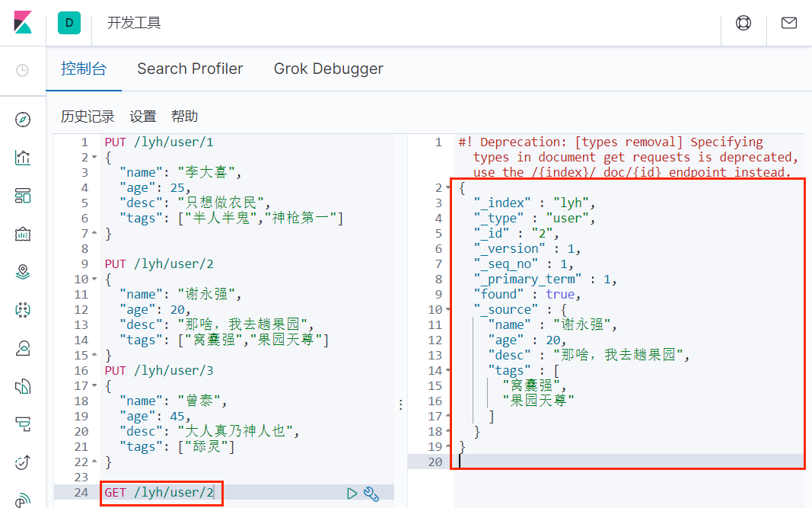Screen dimensions: 812x508
Task: Open 历史记录 history link
Action: (x=88, y=117)
